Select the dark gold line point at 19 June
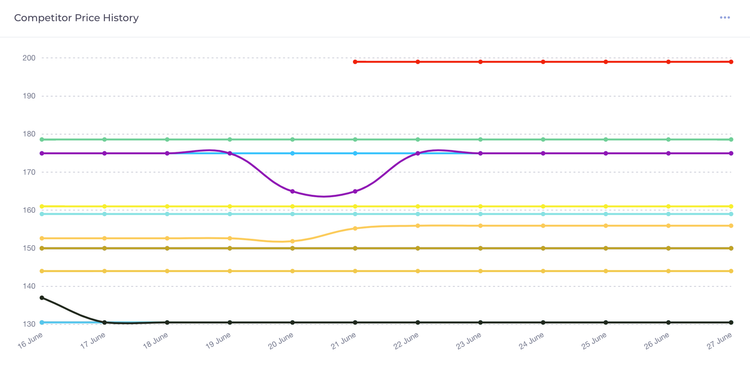This screenshot has width=750, height=366. 230,248
